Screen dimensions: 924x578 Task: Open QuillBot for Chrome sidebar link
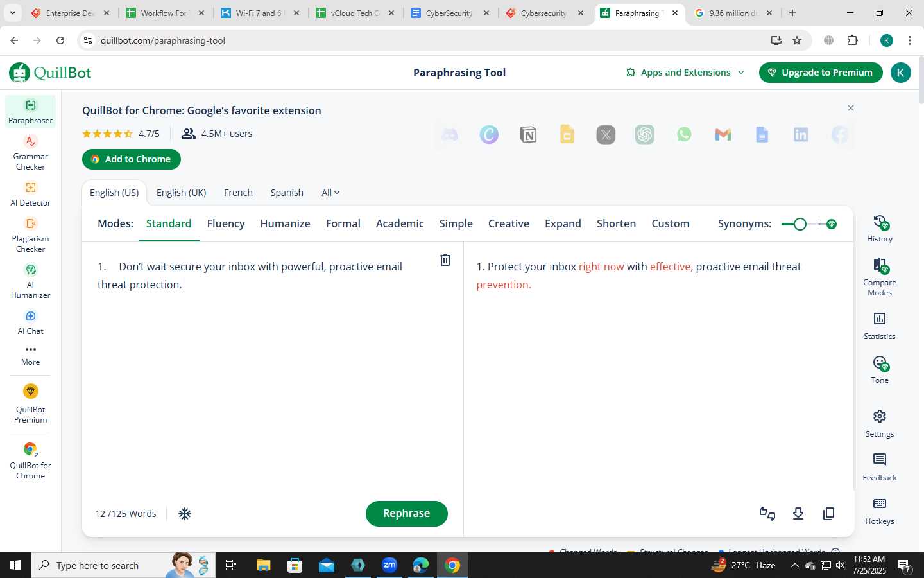tap(30, 461)
